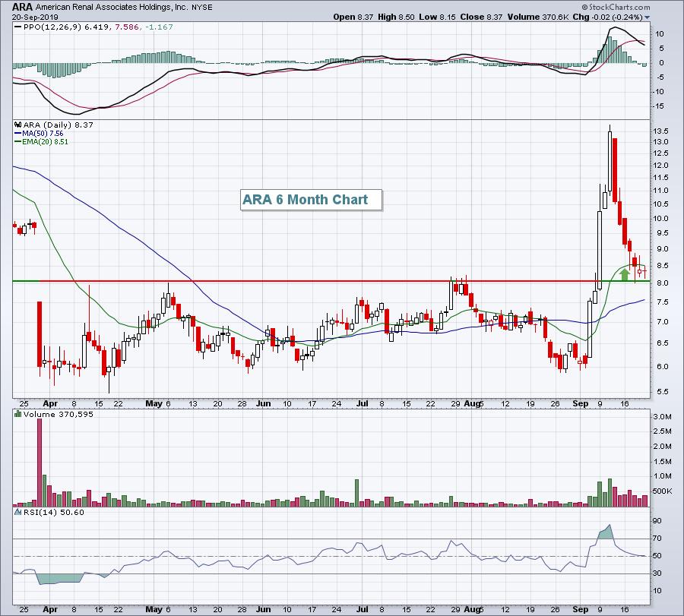Click the Aug label on the date axis
This screenshot has height=616, width=684.
pyautogui.click(x=473, y=403)
